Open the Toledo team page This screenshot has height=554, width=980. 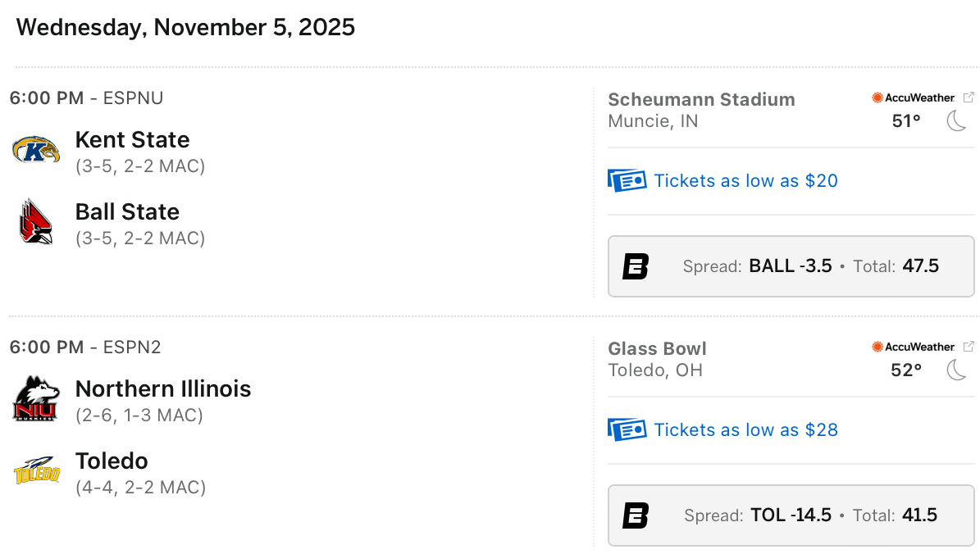pos(112,461)
